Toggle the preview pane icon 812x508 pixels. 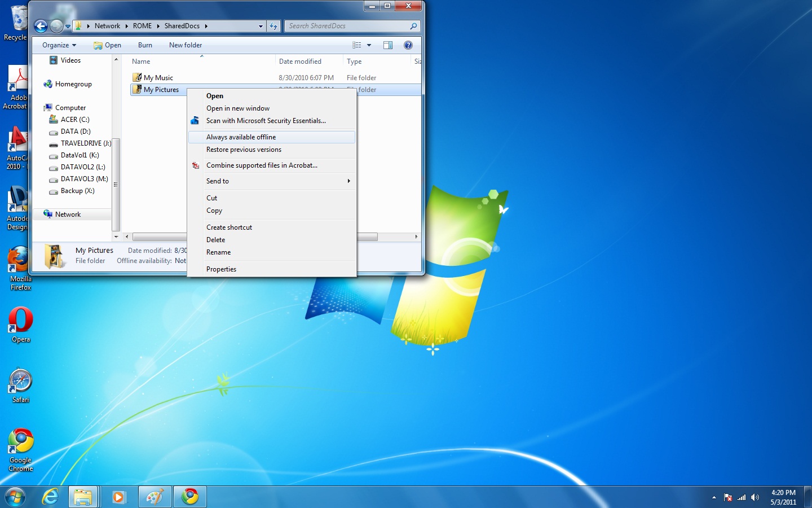coord(388,45)
